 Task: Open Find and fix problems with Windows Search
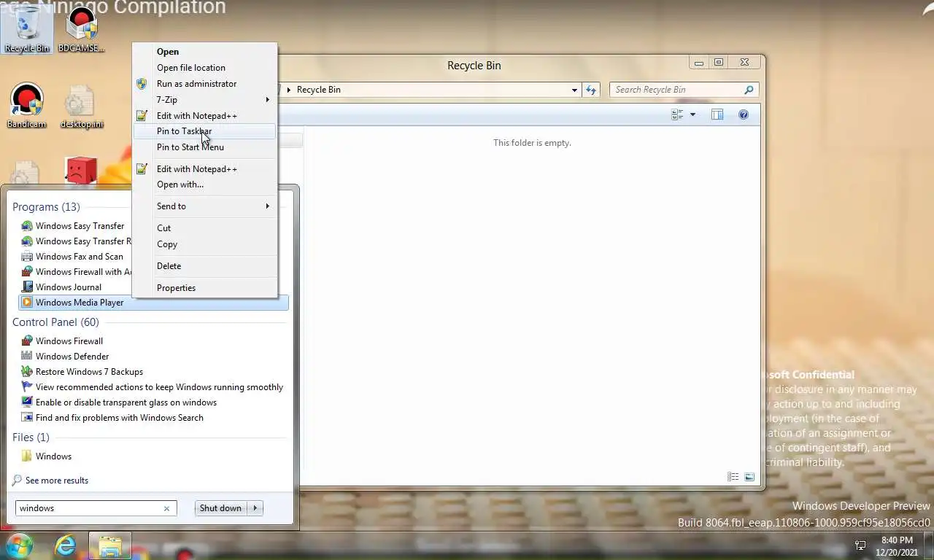point(120,418)
